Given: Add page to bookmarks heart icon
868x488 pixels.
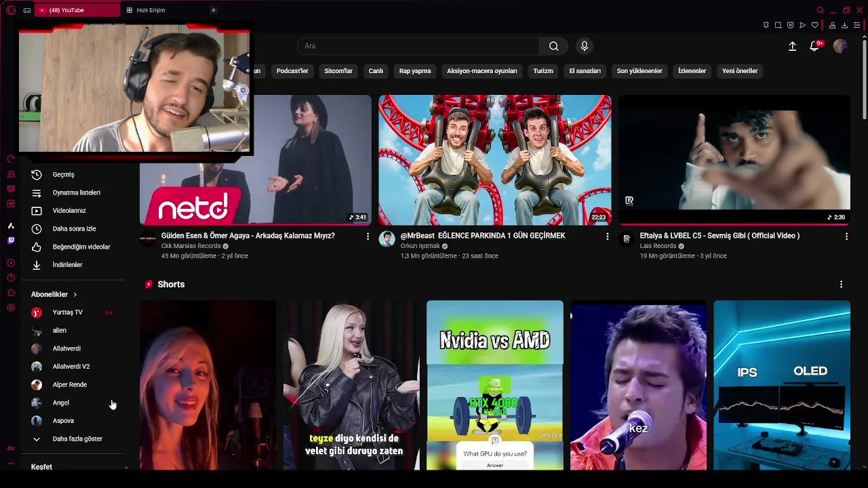Looking at the screenshot, I should click(x=814, y=25).
